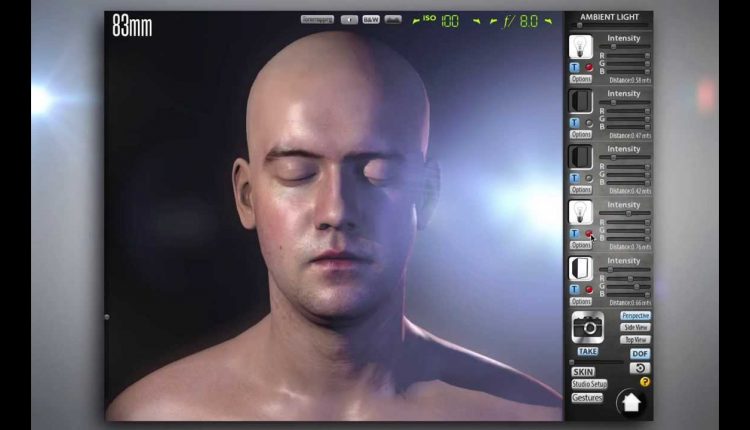Open Options for the 0.66 mts light
Viewport: 750px width, 430px height.
[x=581, y=301]
